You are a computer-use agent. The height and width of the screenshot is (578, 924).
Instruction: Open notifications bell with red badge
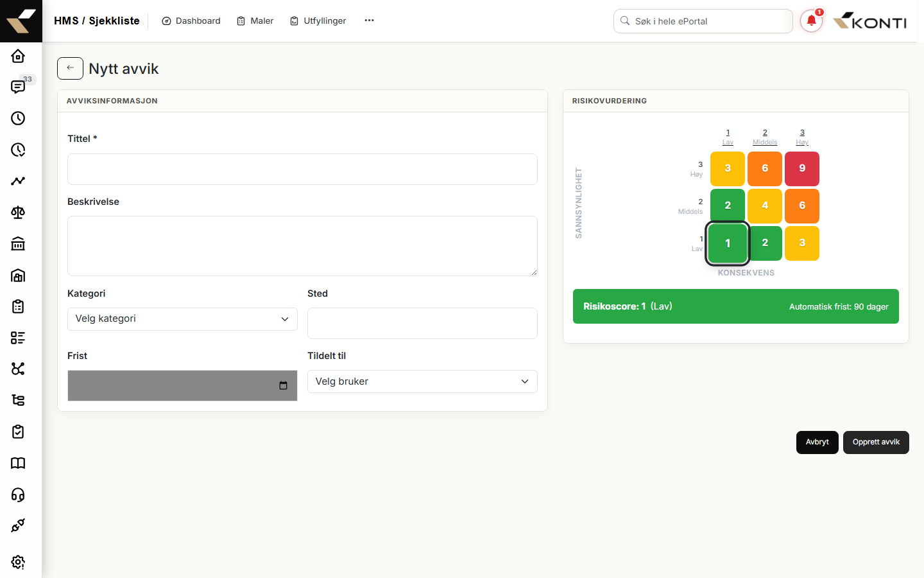point(811,21)
